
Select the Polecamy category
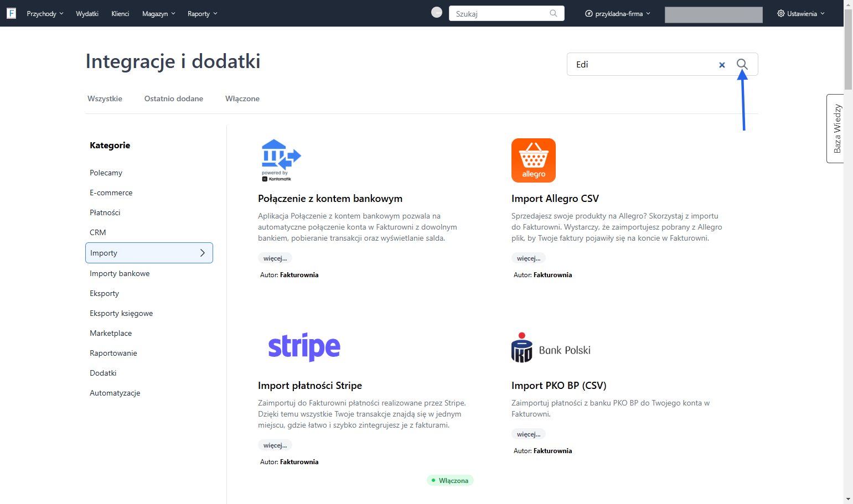[x=106, y=173]
